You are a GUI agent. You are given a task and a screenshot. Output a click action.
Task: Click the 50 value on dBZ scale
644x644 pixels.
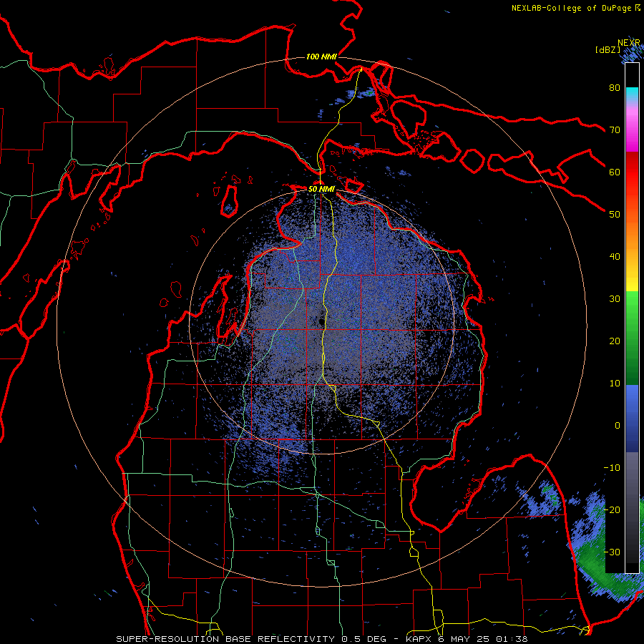615,215
